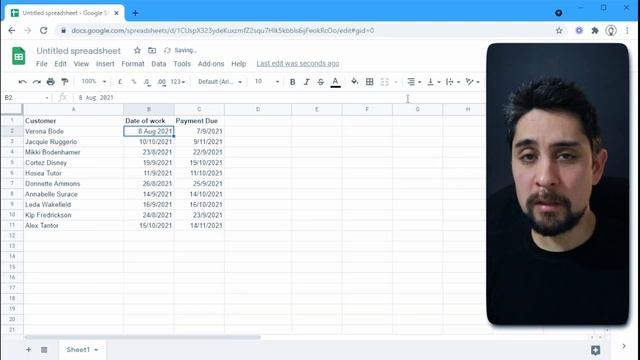Toggle italic formatting
The height and width of the screenshot is (360, 640).
tap(307, 82)
